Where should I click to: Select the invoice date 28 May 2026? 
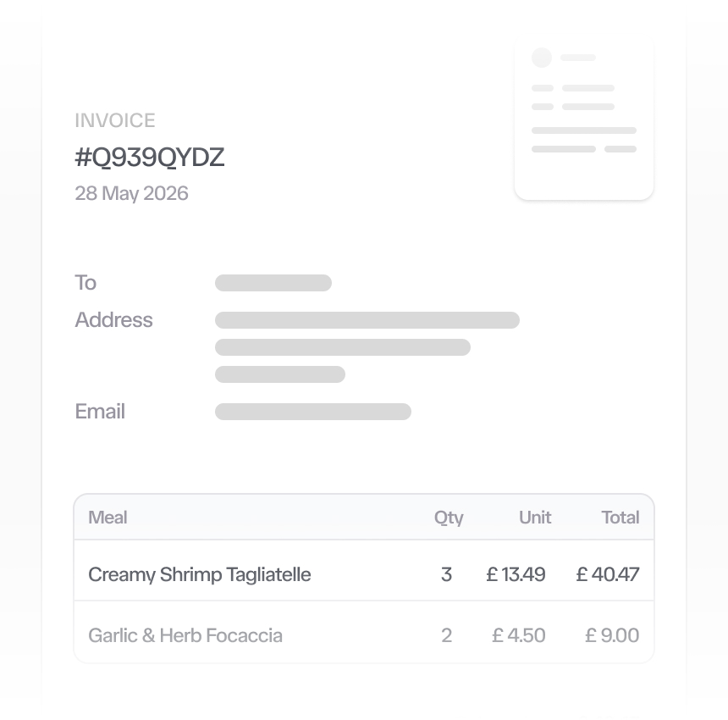point(131,193)
